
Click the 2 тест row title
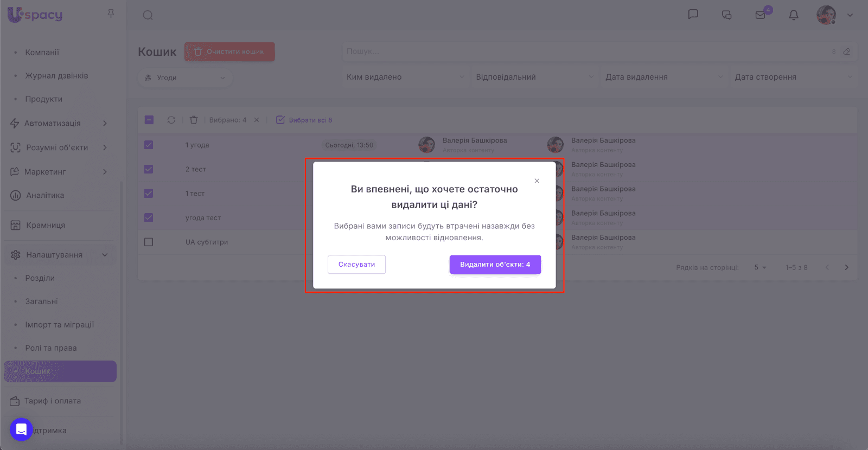pos(196,170)
